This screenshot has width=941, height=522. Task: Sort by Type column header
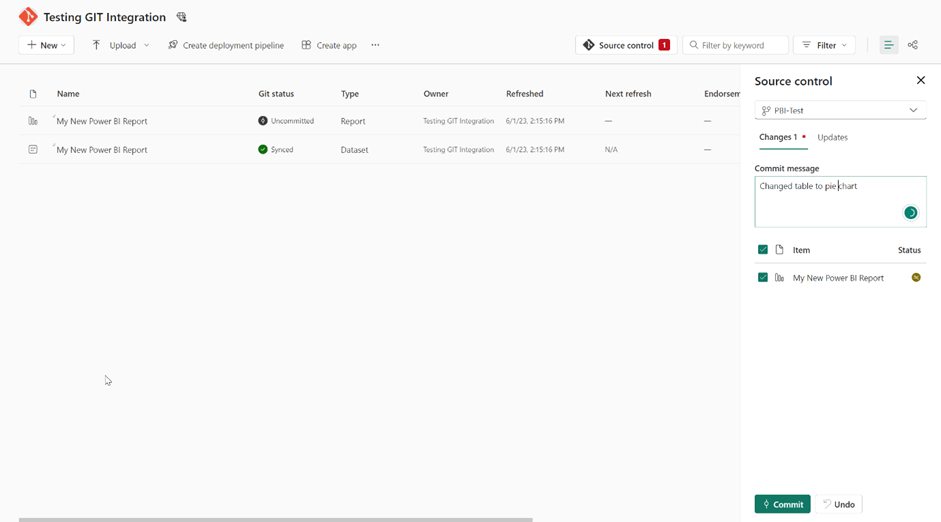pyautogui.click(x=350, y=94)
